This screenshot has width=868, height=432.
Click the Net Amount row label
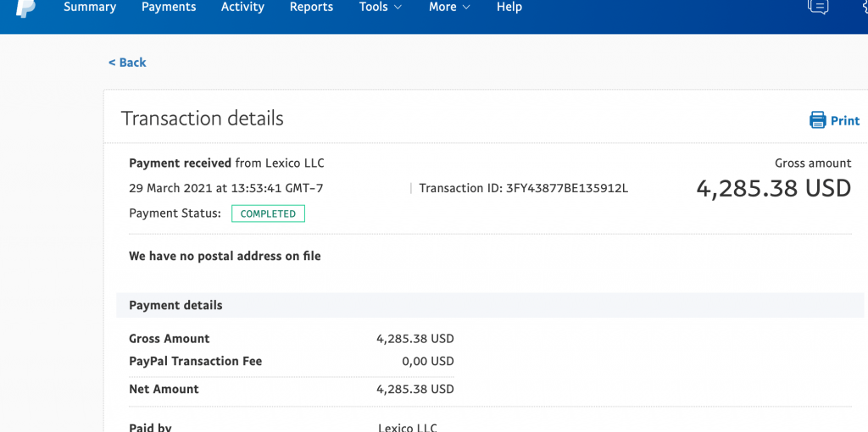click(x=164, y=389)
